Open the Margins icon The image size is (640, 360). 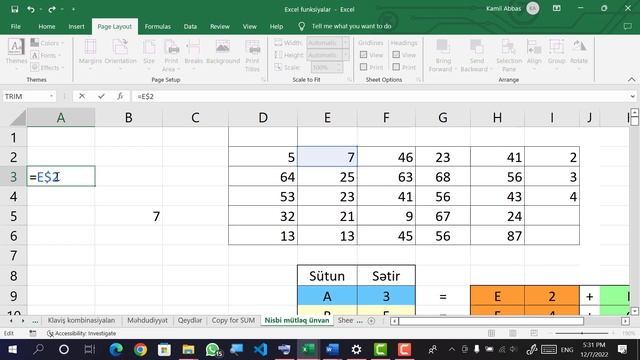90,47
